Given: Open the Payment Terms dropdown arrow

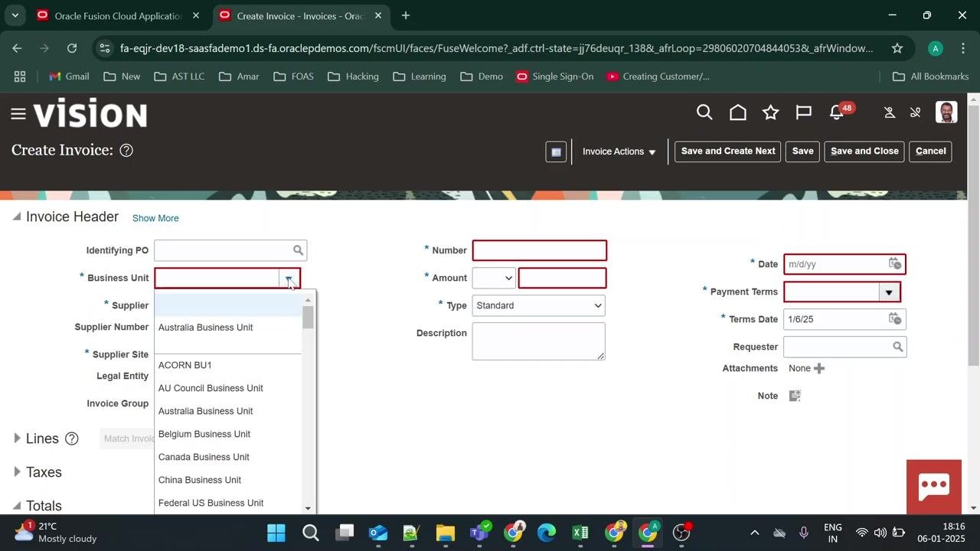Looking at the screenshot, I should click(889, 292).
